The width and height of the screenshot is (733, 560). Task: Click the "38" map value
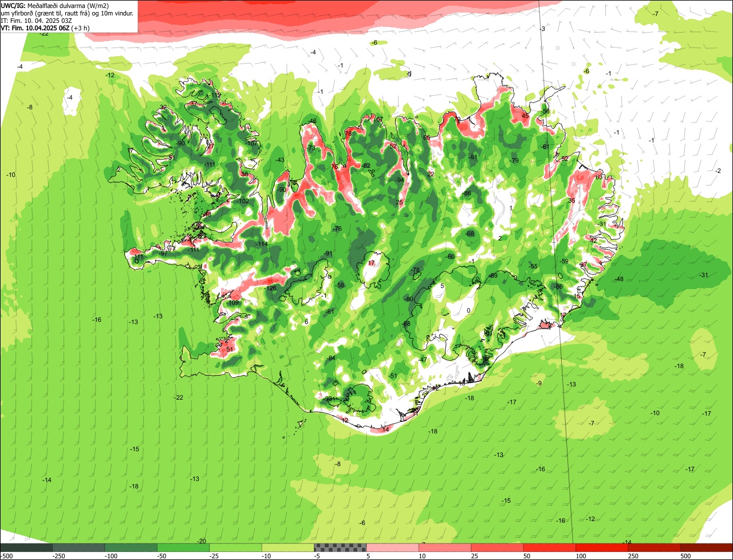[x=245, y=174]
